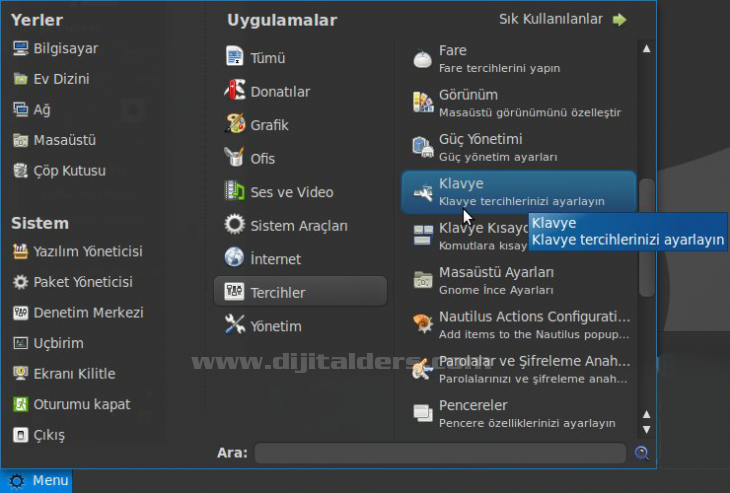Switch to Sık Kullanılanlar favorites
The image size is (730, 493).
(551, 19)
